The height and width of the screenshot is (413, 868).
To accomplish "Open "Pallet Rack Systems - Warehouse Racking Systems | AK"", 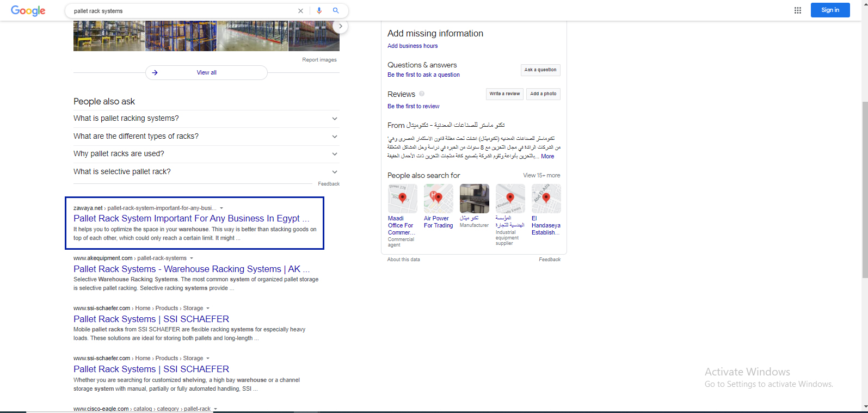I will click(192, 269).
